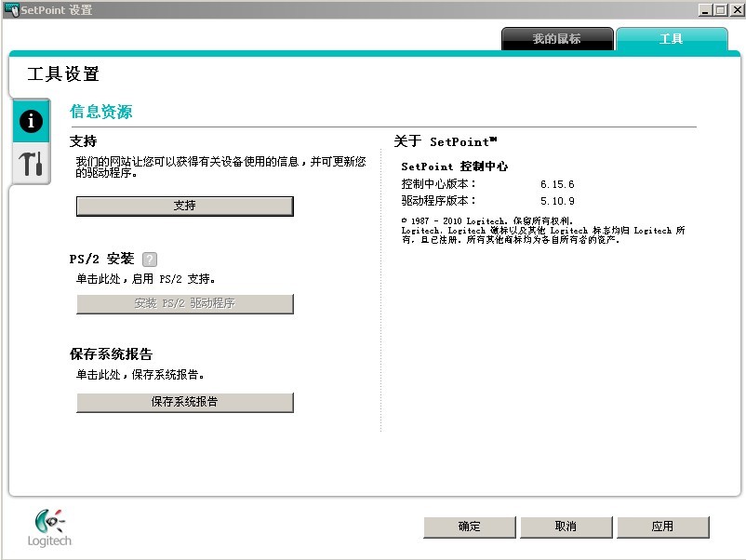Select the driver version 5.10.9
The width and height of the screenshot is (746, 560).
tap(557, 201)
